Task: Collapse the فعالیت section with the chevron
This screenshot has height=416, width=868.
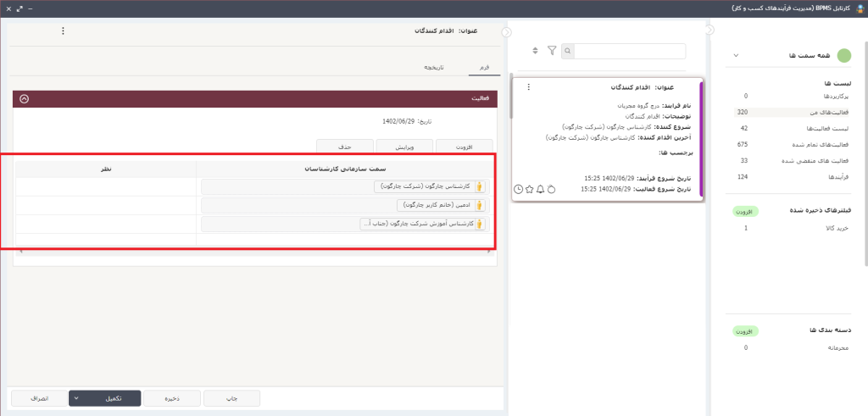Action: click(24, 99)
